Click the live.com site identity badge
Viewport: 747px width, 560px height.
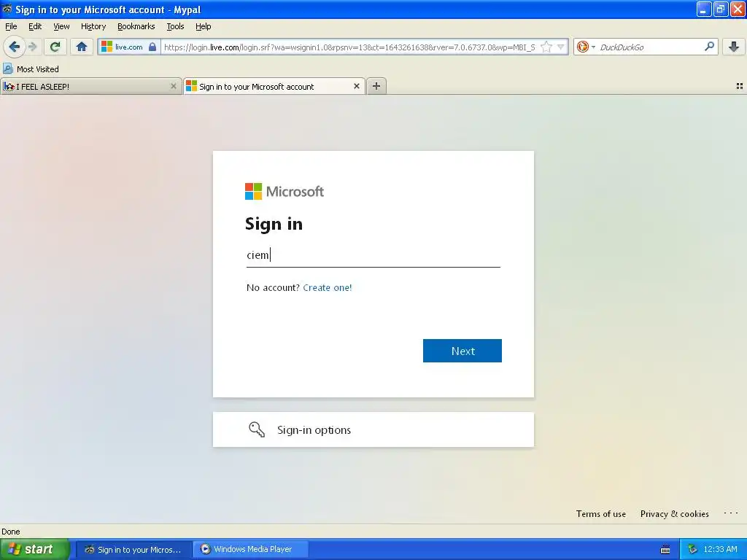point(128,47)
